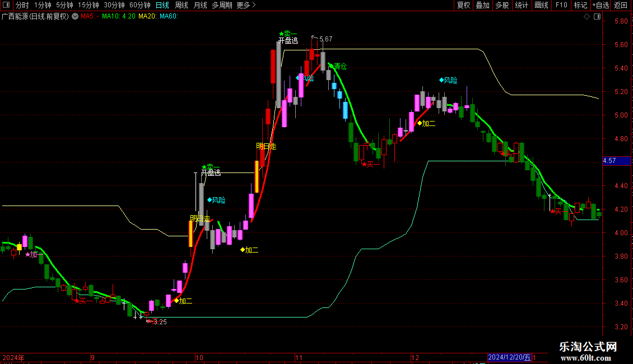Click the diamond marker icon near price axis
The image size is (633, 364).
tap(587, 17)
